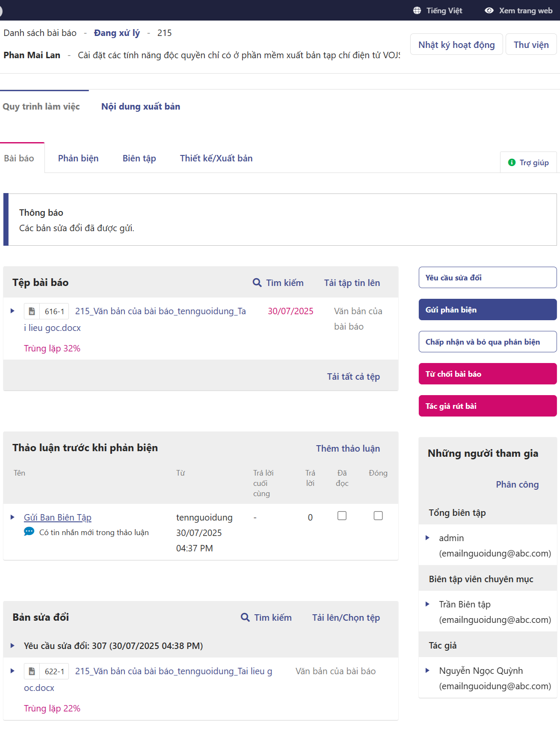Viewport: 560px width, 747px height.
Task: Open the Nội dung xuất bản tab
Action: [140, 107]
